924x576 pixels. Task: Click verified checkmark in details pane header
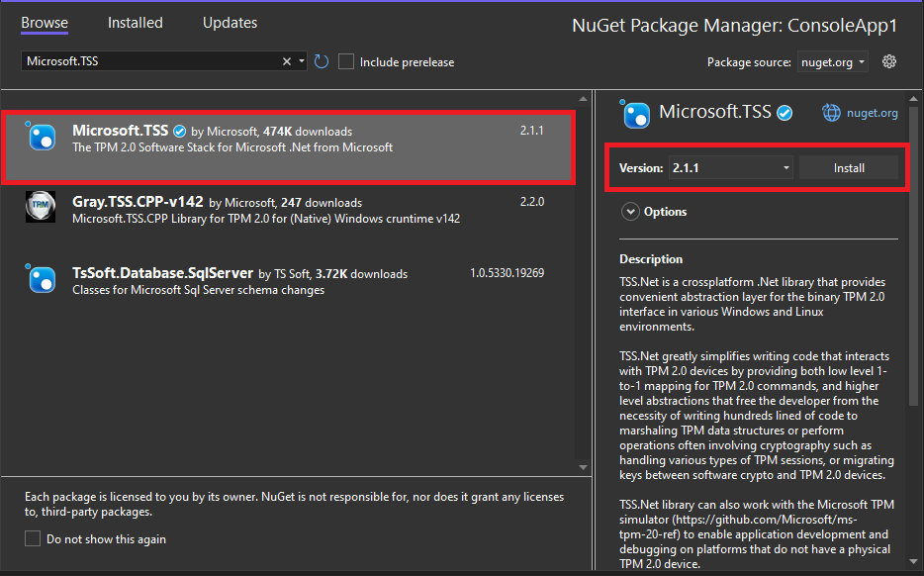click(785, 113)
